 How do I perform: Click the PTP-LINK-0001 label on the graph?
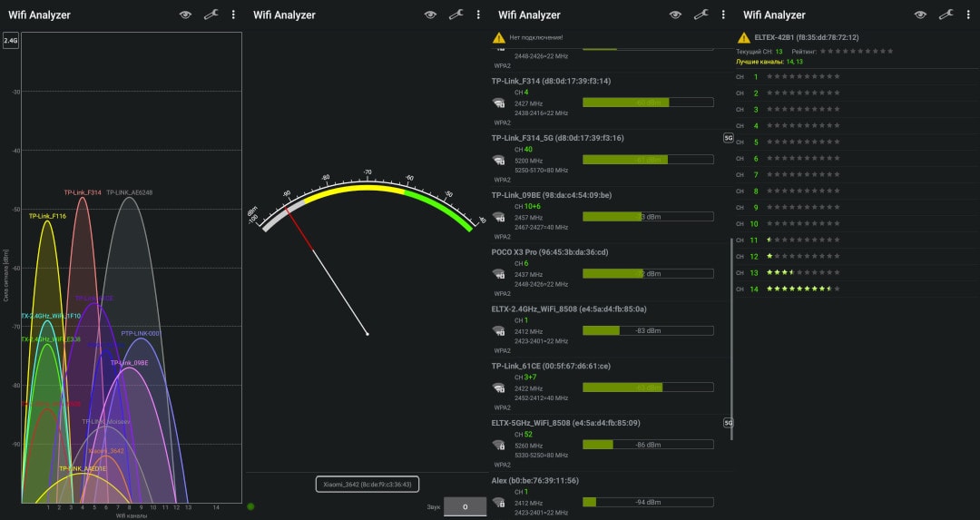(x=142, y=334)
